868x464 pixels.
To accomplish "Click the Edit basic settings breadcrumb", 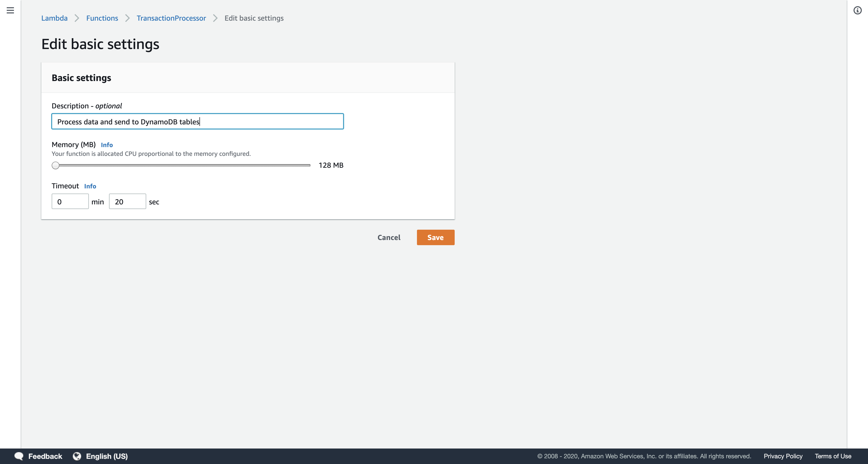I will coord(254,18).
